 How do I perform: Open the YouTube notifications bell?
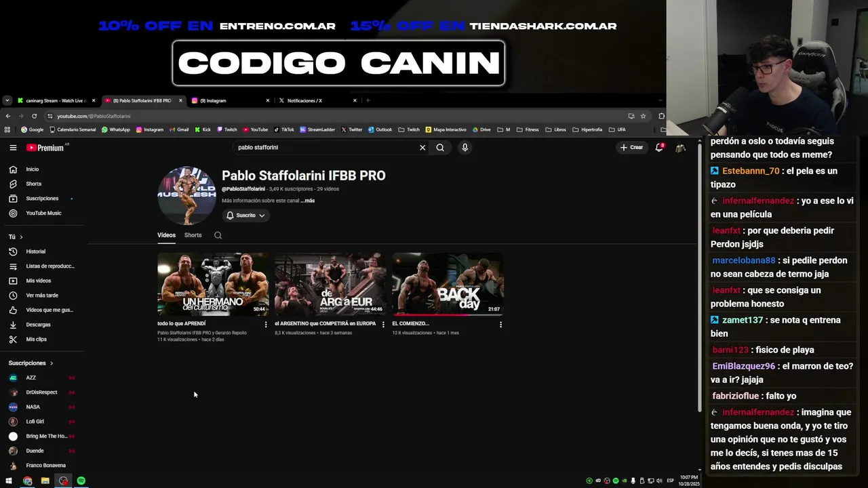click(658, 147)
